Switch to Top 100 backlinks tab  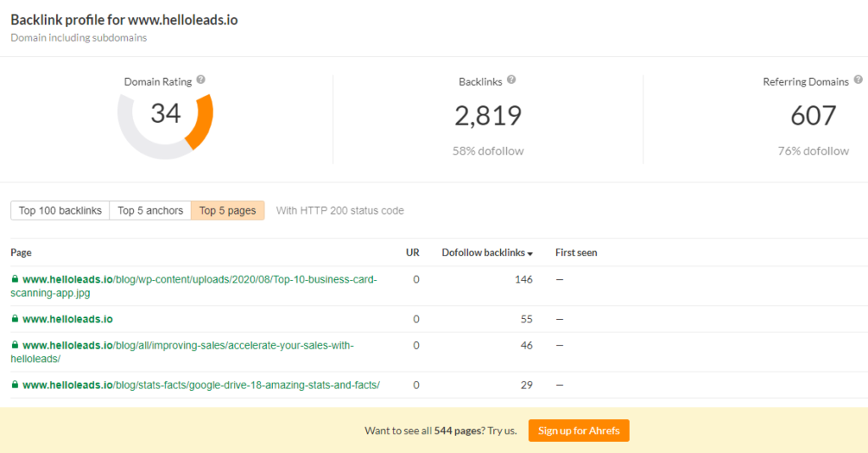(x=60, y=210)
